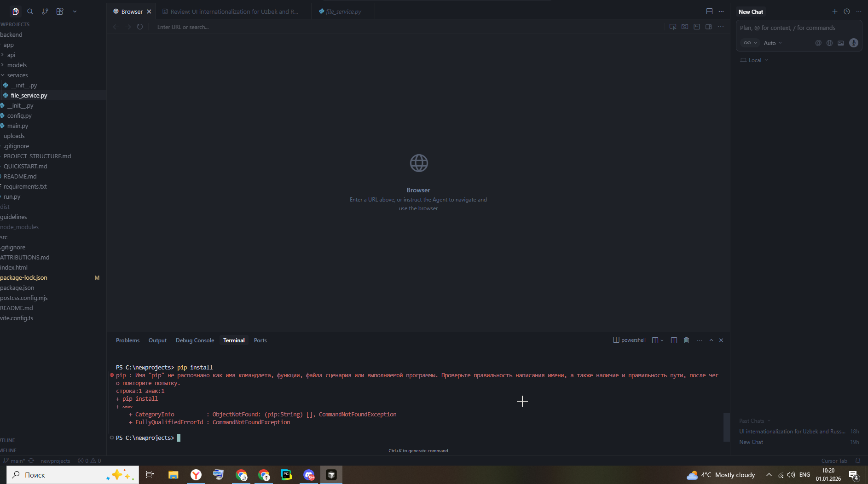
Task: Open errors and warnings status indicator
Action: [x=89, y=461]
